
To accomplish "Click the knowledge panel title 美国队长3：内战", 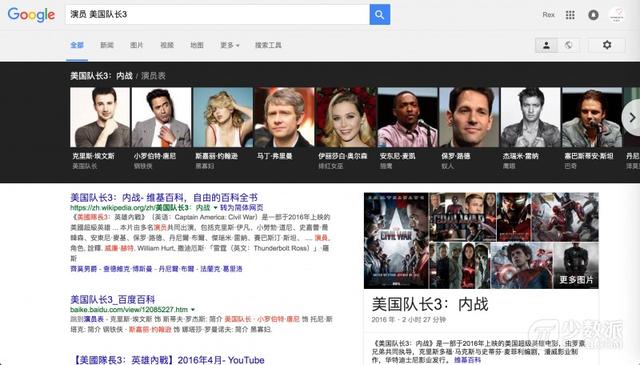I will [x=430, y=305].
